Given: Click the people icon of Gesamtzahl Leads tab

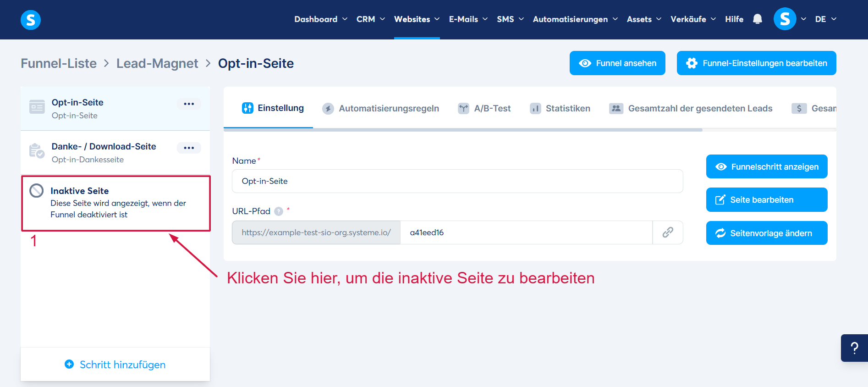Looking at the screenshot, I should point(616,109).
